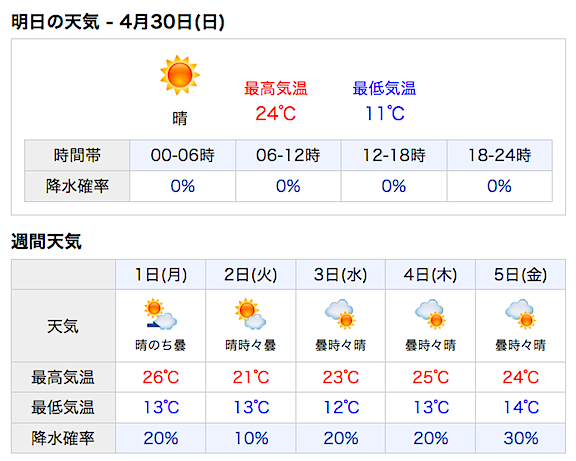Click Friday's precipitation chance 30%

tap(521, 438)
